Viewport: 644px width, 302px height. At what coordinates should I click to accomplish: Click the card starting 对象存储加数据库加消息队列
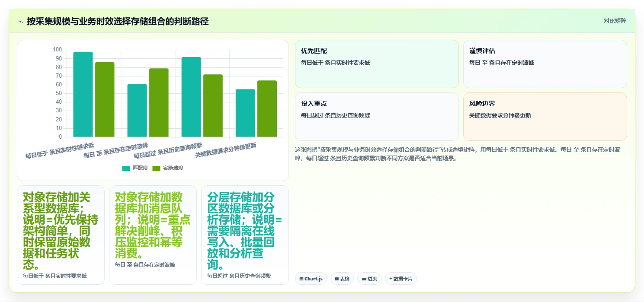(153, 235)
